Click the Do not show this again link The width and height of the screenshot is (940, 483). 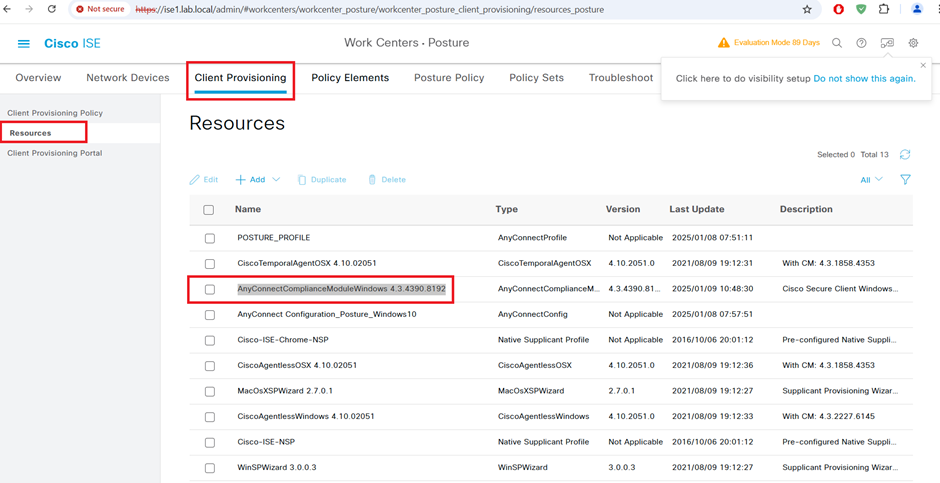(864, 78)
